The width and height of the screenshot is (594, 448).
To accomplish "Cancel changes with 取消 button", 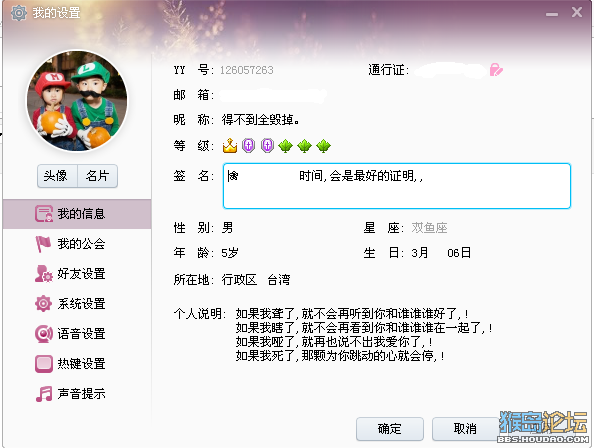I will tap(465, 429).
